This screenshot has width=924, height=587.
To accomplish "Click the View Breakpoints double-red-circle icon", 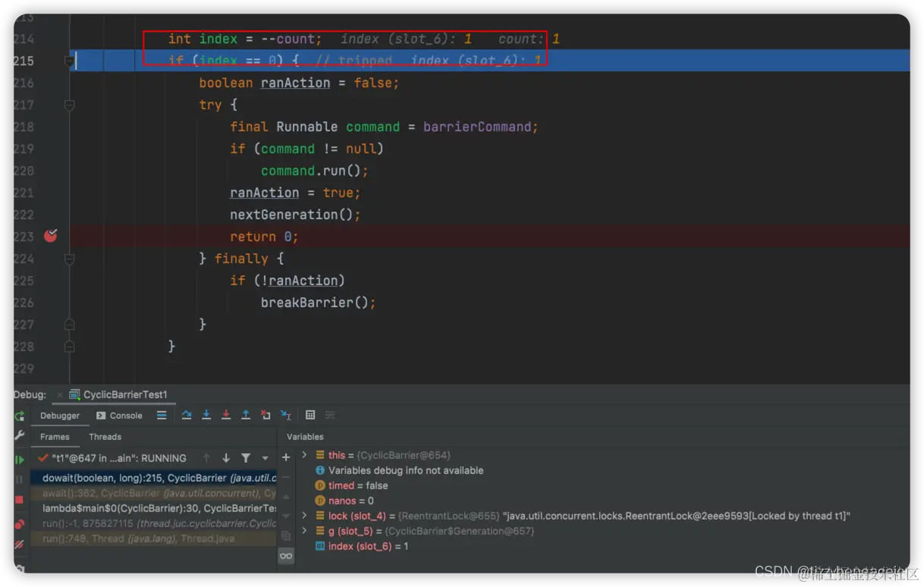I will click(20, 524).
